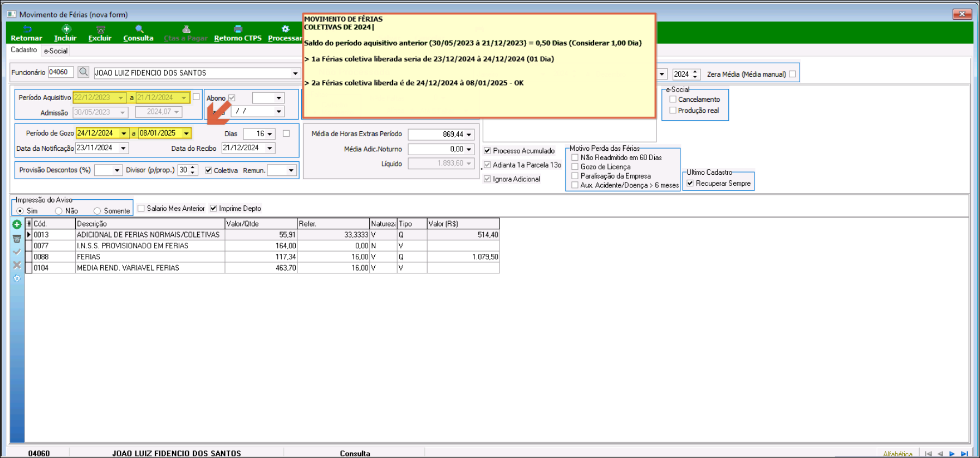Confirm grid edit with checkmark icon

[x=17, y=252]
